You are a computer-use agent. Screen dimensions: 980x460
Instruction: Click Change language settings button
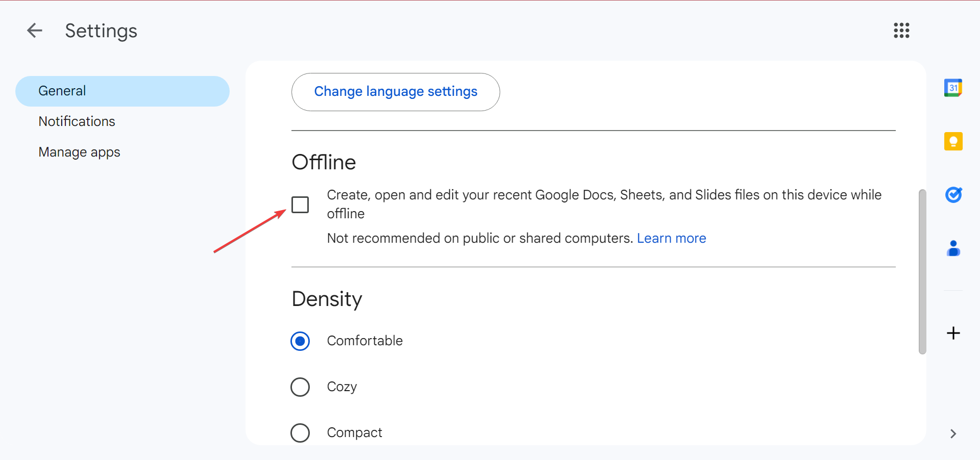[x=396, y=92]
